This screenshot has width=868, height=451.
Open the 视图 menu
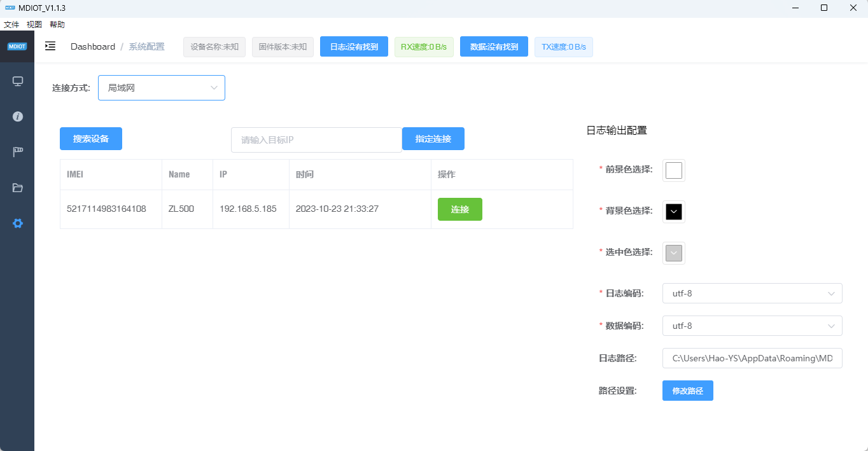34,24
